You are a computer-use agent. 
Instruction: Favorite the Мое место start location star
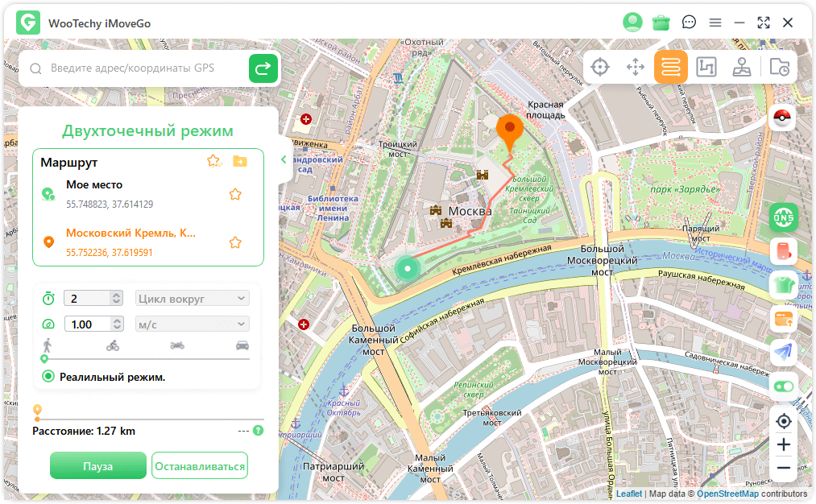pyautogui.click(x=235, y=194)
